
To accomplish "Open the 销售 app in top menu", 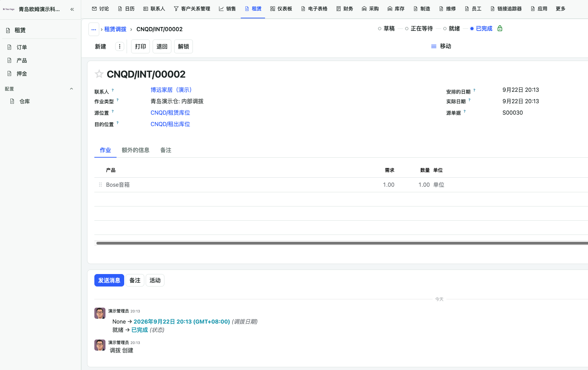I will pyautogui.click(x=227, y=9).
